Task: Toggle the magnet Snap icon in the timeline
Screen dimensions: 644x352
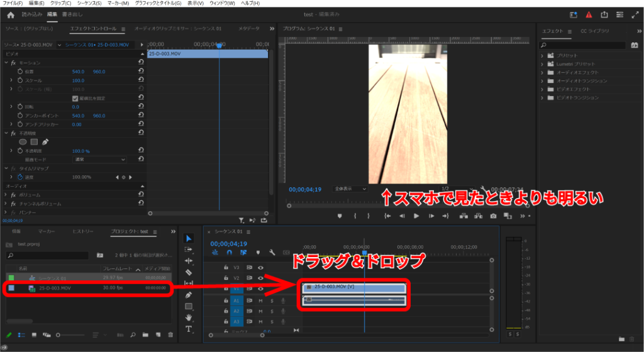Action: click(x=230, y=253)
